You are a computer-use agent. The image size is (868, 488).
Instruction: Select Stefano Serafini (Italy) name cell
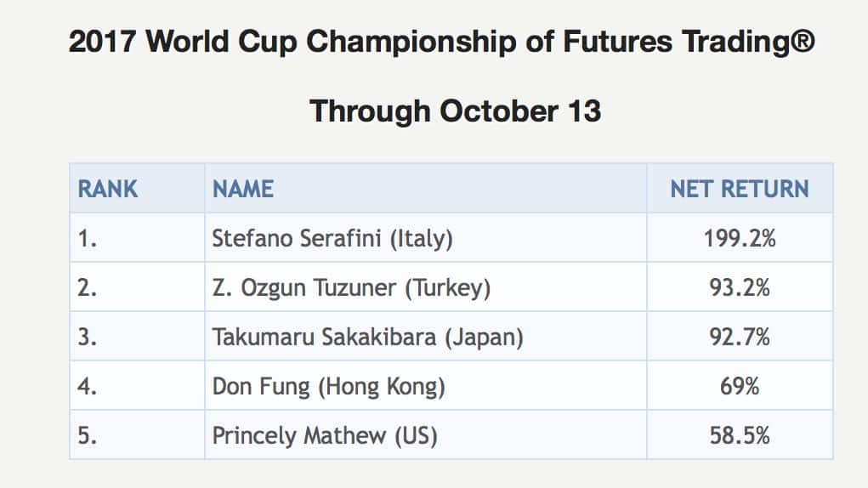coord(332,239)
